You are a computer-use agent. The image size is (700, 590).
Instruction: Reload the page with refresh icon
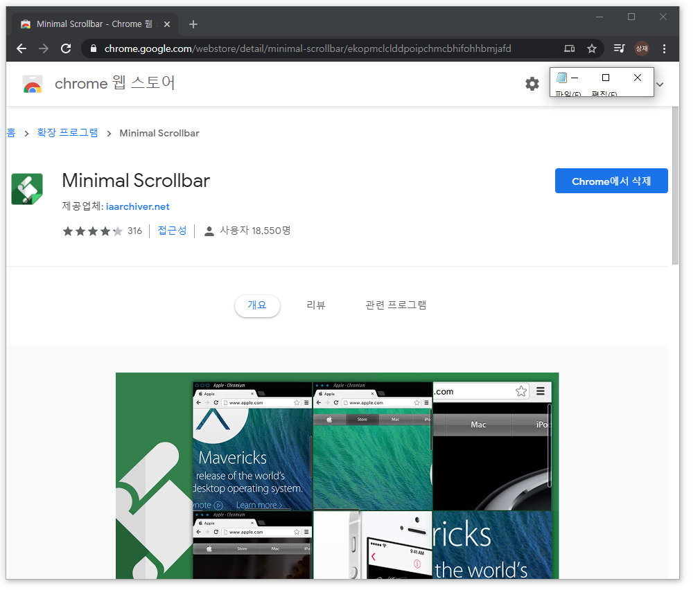(x=66, y=48)
